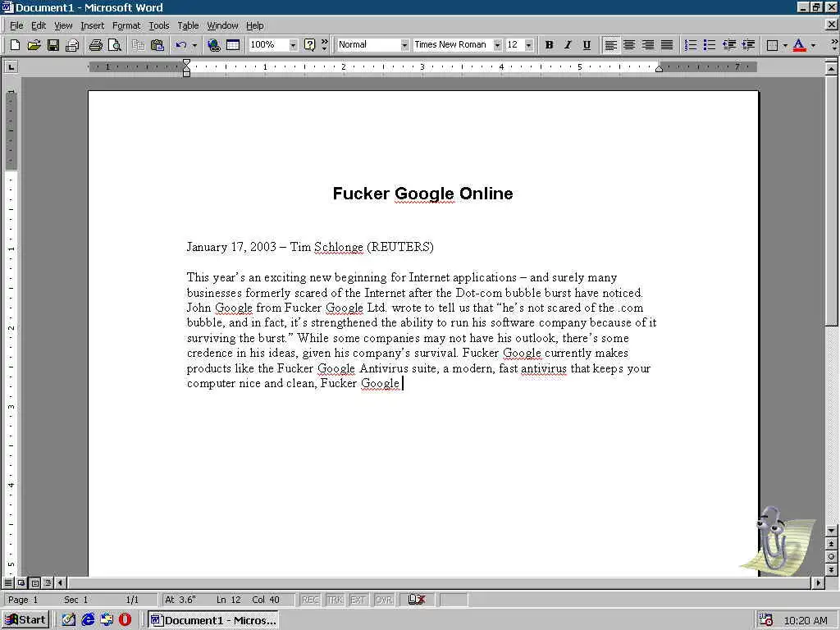Viewport: 840px width, 630px height.
Task: Create a new blank document
Action: pyautogui.click(x=15, y=45)
